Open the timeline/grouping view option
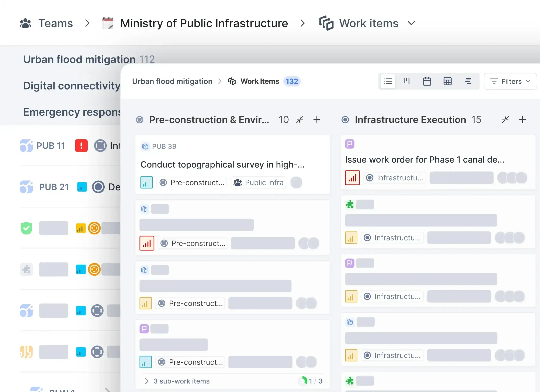The height and width of the screenshot is (392, 540). (x=468, y=81)
